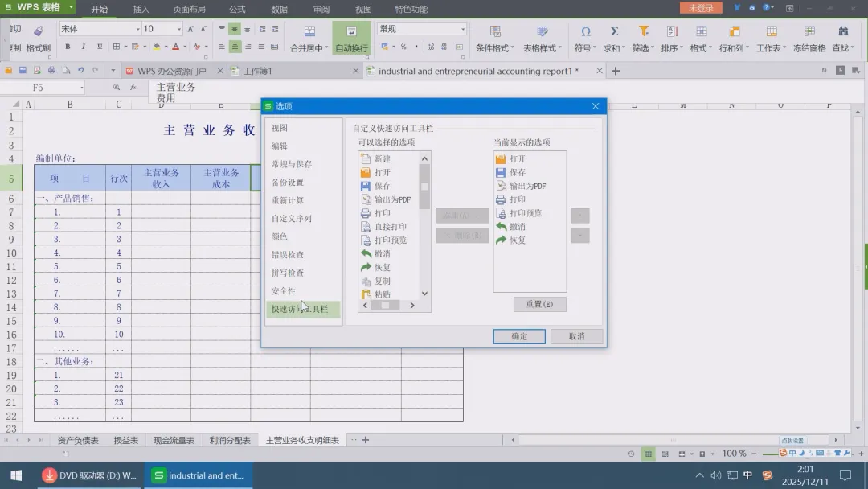Confirm the dialog with 确定 button
The image size is (868, 489).
(519, 336)
